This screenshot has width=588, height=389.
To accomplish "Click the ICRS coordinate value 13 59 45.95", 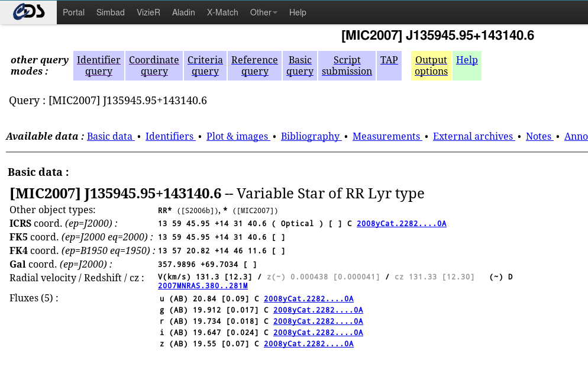I will coord(184,224).
